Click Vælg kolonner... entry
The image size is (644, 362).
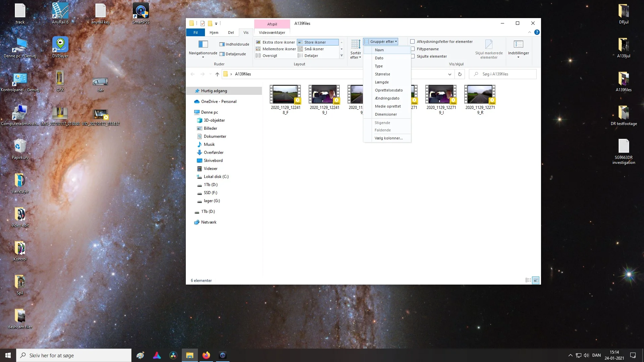388,138
